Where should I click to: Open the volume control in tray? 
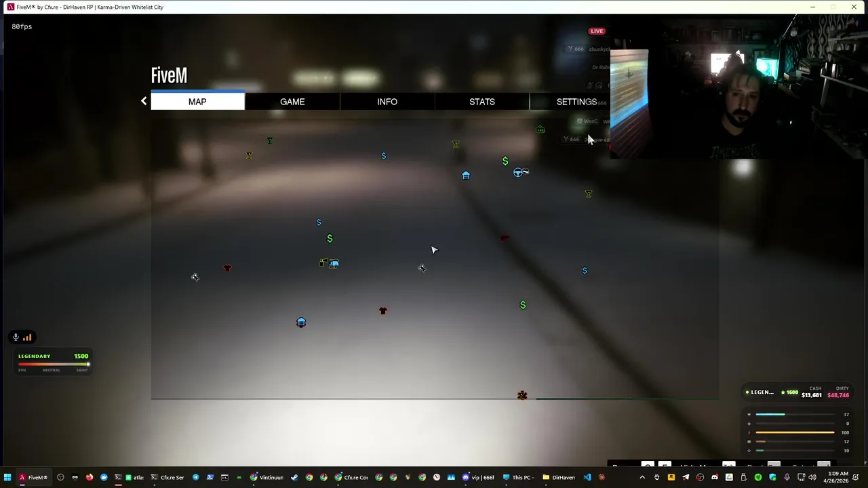[x=812, y=477]
